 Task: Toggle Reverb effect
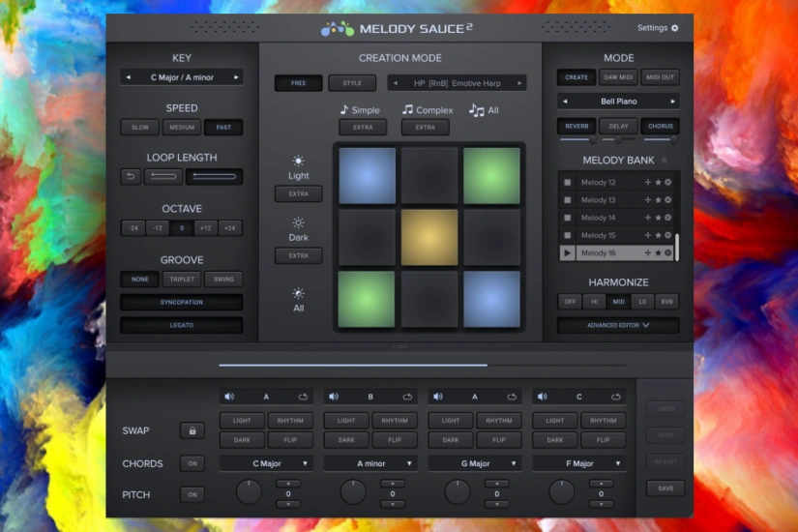pyautogui.click(x=576, y=127)
